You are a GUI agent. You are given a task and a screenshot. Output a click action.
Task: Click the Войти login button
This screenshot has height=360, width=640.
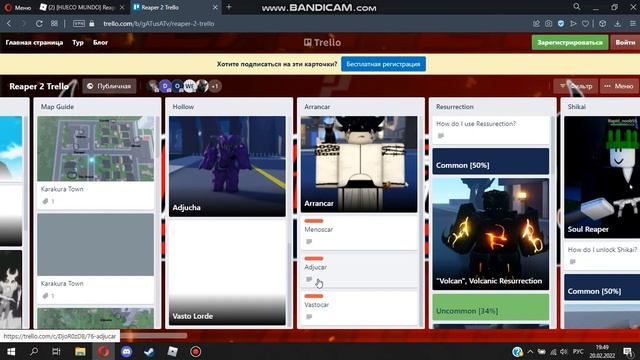625,42
